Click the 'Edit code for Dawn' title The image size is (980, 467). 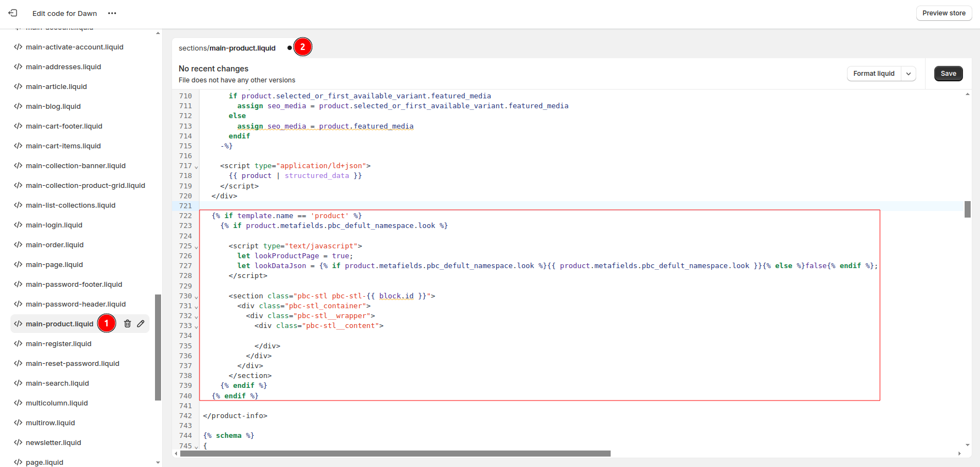(x=65, y=13)
